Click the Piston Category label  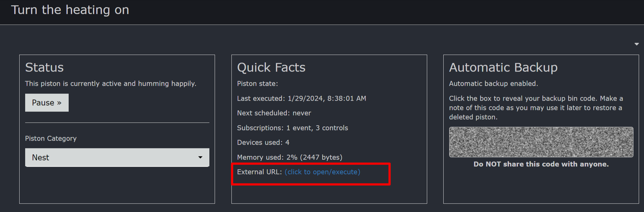(x=51, y=139)
